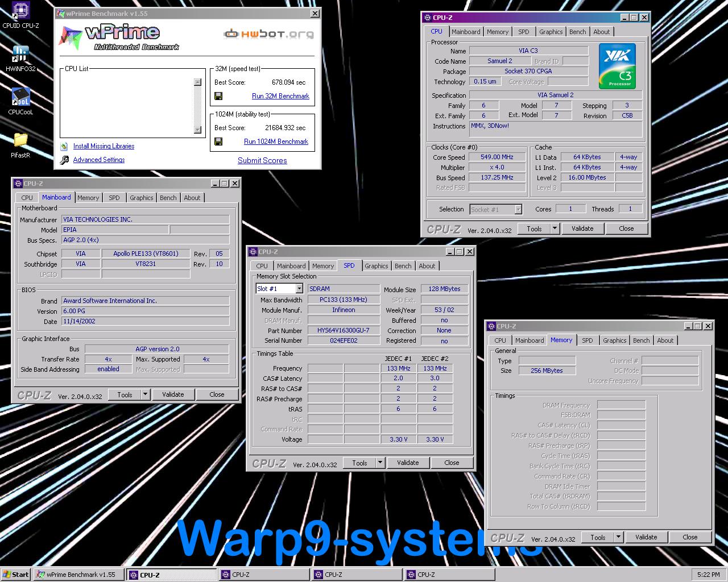Click Memory Size 256 MBytes field

pos(547,371)
